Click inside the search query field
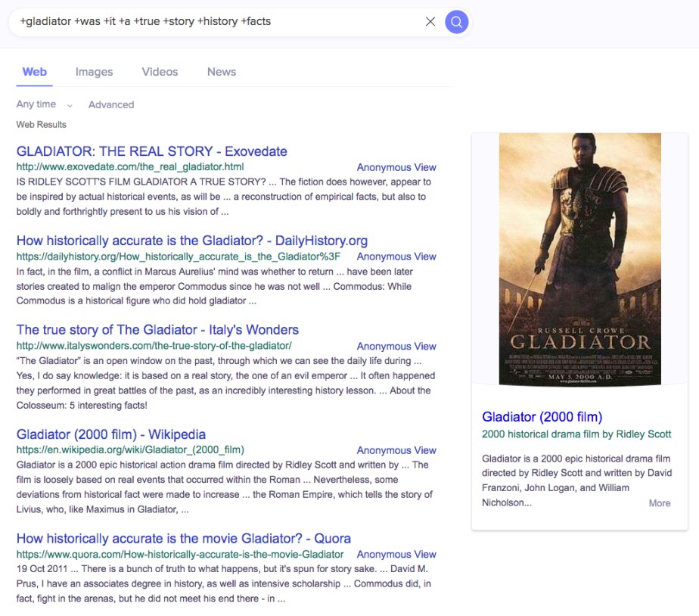Image resolution: width=699 pixels, height=616 pixels. coord(219,22)
